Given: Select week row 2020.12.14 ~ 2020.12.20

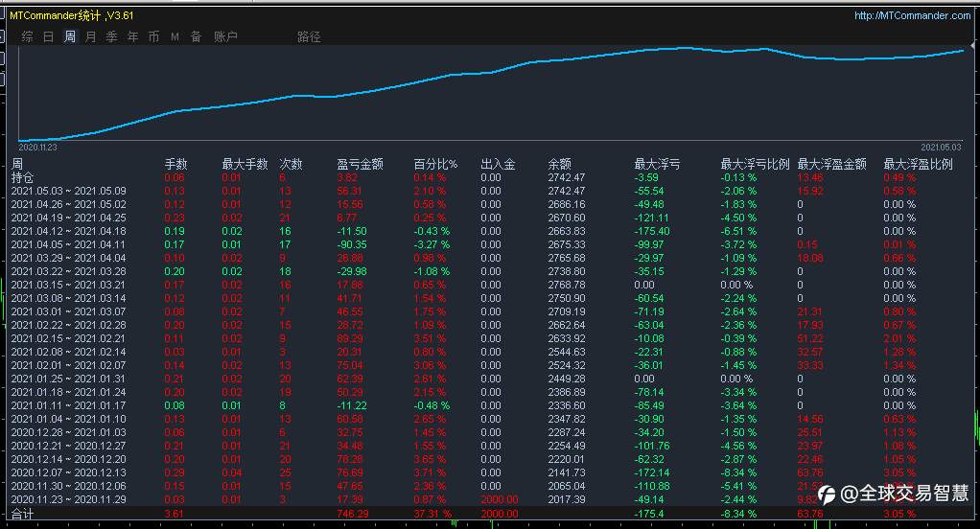Looking at the screenshot, I should click(69, 460).
